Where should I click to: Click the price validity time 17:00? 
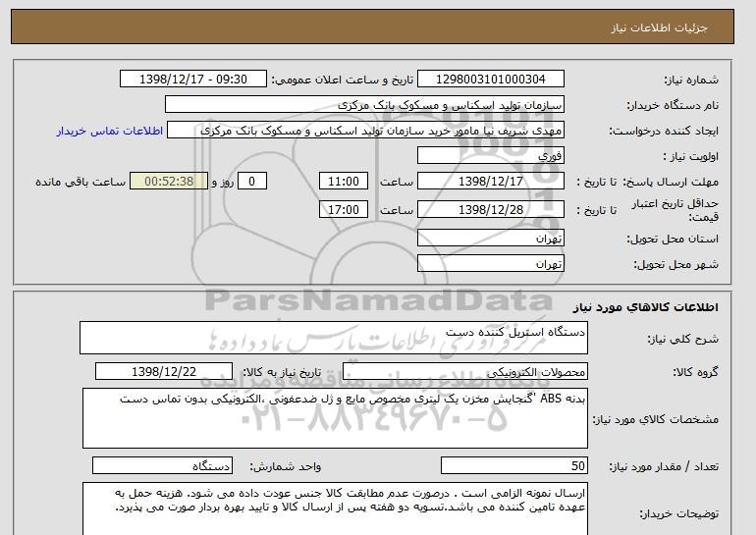[344, 210]
